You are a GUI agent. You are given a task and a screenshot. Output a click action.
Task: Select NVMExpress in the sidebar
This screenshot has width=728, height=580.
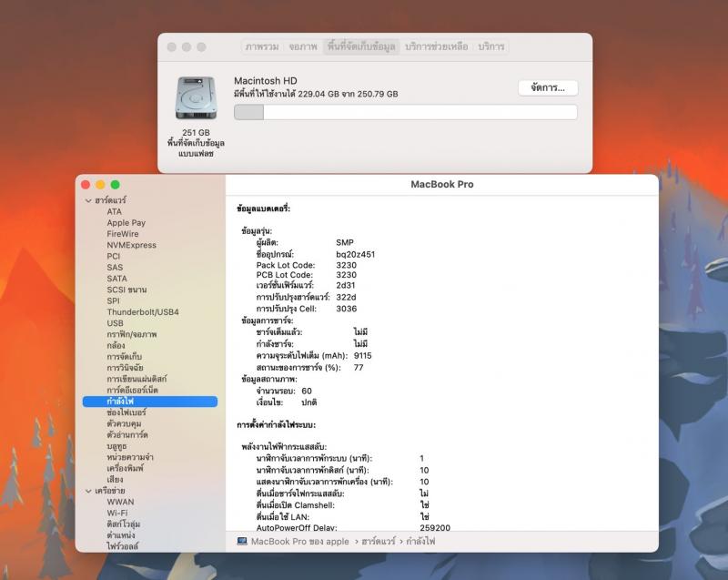(x=131, y=245)
